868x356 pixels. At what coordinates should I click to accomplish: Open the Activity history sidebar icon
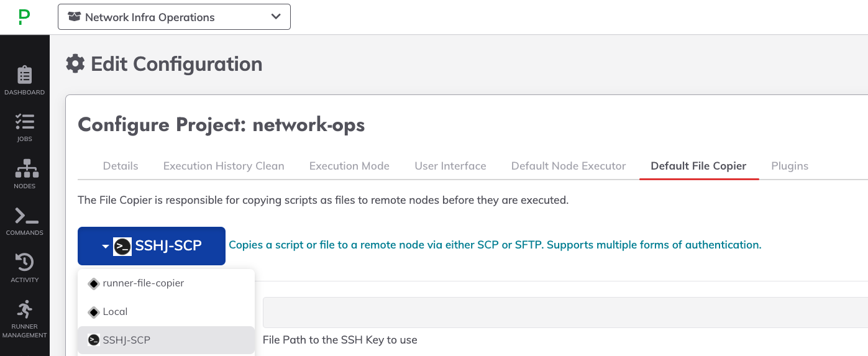coord(25,268)
